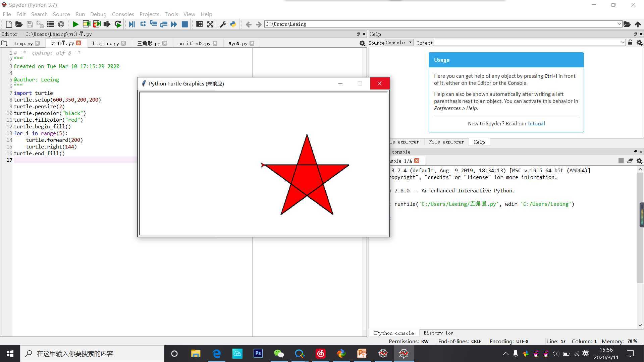Browse editor tabs icon
The image size is (644, 362).
pos(4,43)
